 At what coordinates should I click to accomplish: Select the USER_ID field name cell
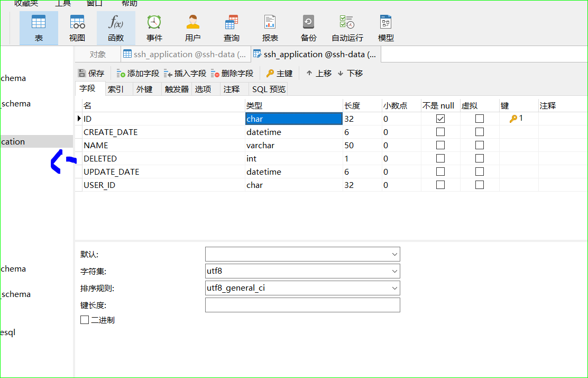(163, 185)
